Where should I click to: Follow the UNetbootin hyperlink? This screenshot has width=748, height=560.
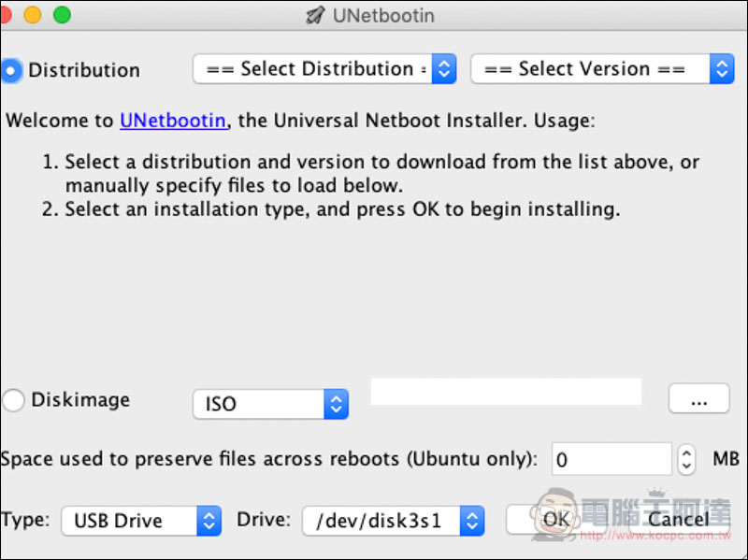(x=173, y=121)
